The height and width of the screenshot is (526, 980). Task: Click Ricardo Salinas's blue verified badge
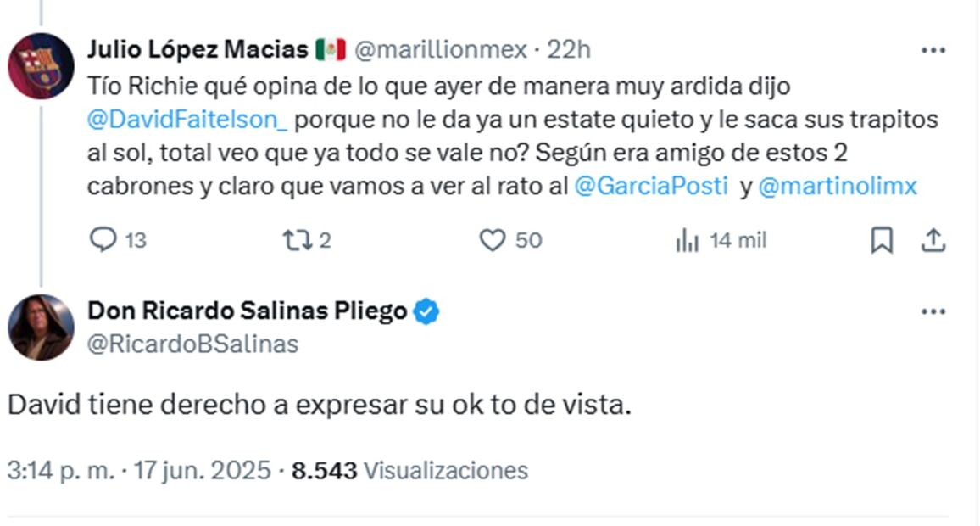426,312
